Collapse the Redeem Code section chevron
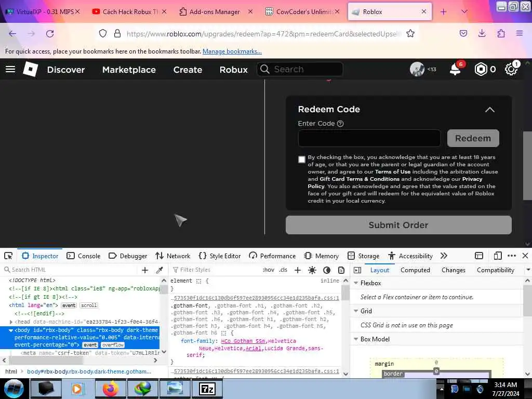This screenshot has width=532, height=399. pyautogui.click(x=489, y=110)
